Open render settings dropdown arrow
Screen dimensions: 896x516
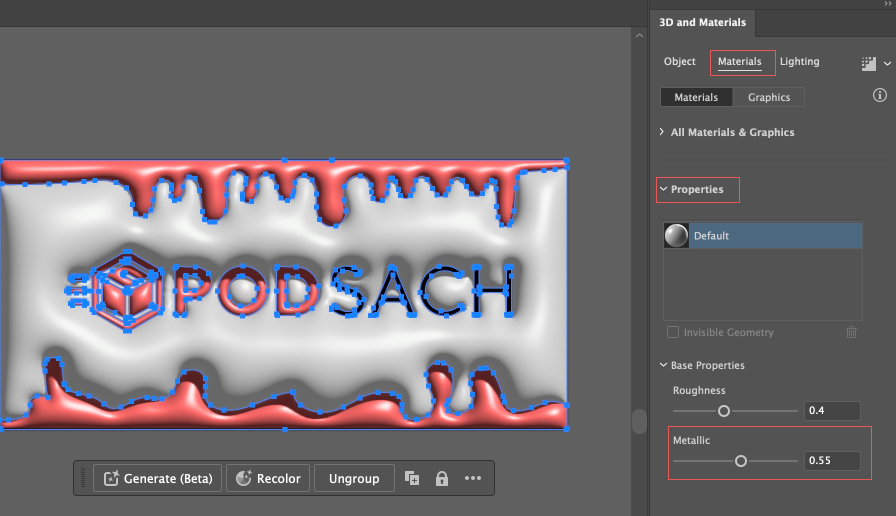click(887, 63)
